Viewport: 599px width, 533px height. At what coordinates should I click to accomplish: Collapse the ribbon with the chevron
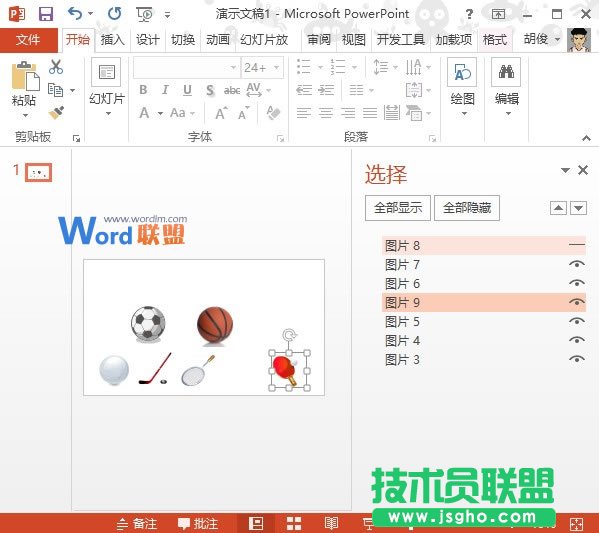[586, 138]
